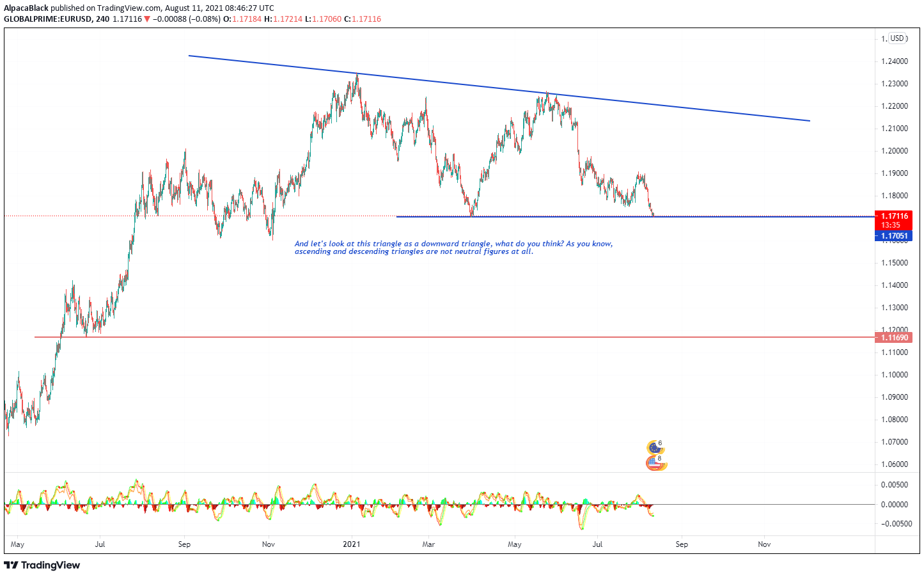Image resolution: width=924 pixels, height=577 pixels.
Task: Click the 1.06000 price axis label
Action: 895,464
